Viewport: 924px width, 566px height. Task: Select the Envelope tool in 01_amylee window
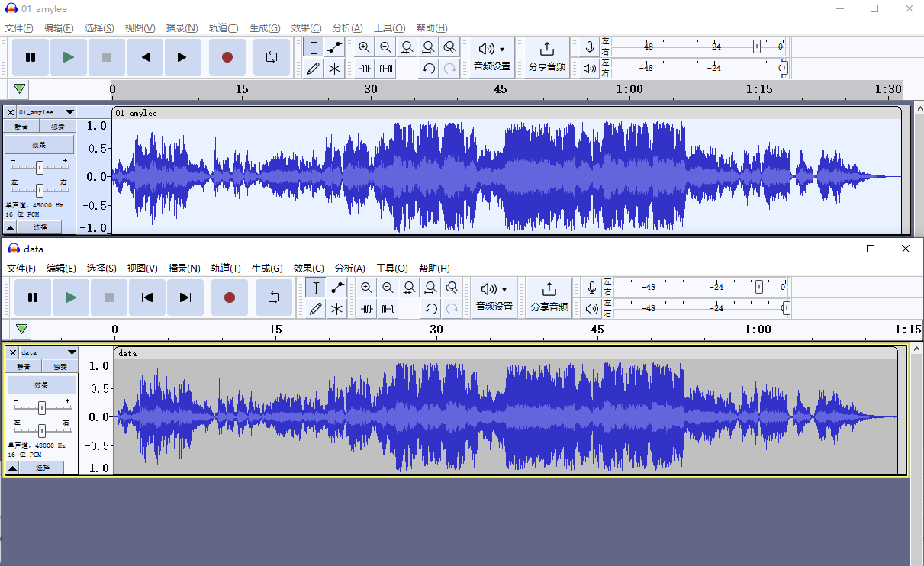334,47
